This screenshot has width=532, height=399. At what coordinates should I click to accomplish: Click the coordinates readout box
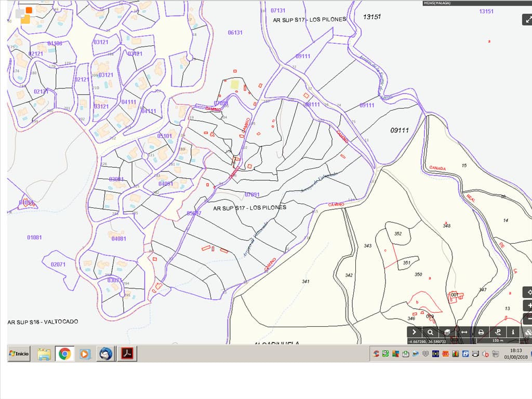[427, 341]
